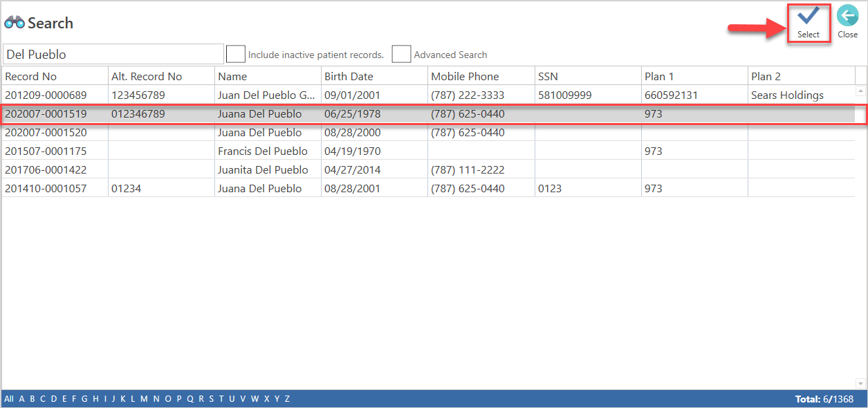Click the Total: 6/1368 status text
This screenshot has height=408, width=868.
[824, 399]
